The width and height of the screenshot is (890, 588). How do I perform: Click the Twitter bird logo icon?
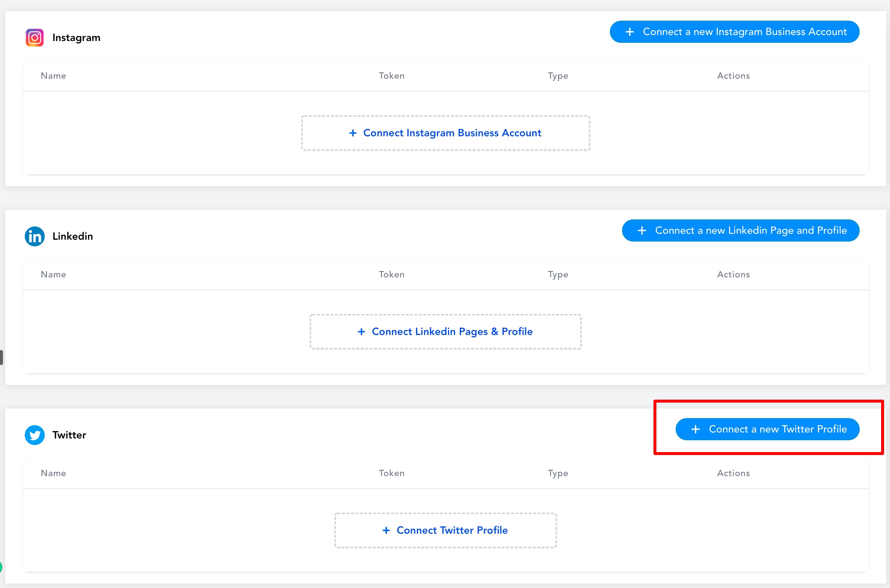point(34,435)
